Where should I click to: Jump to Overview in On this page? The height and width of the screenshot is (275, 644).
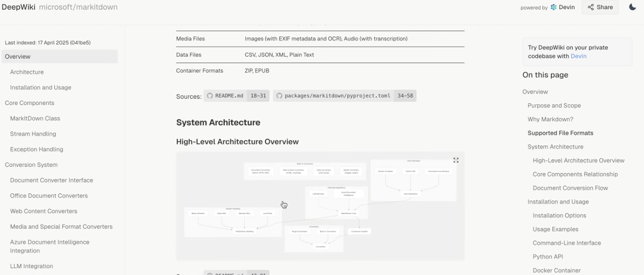[x=535, y=92]
